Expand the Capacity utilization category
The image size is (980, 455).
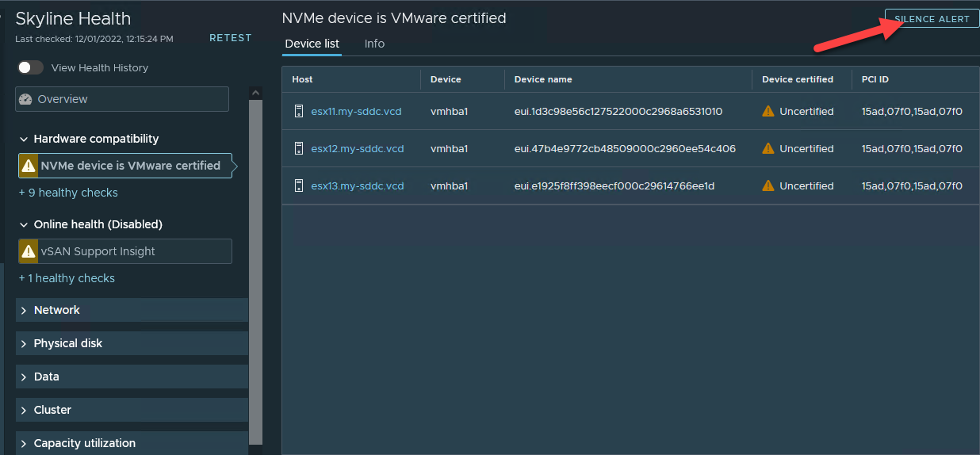132,443
